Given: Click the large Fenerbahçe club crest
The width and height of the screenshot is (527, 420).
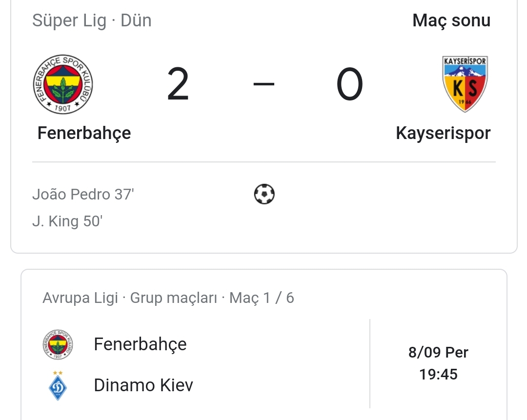Looking at the screenshot, I should click(x=63, y=84).
